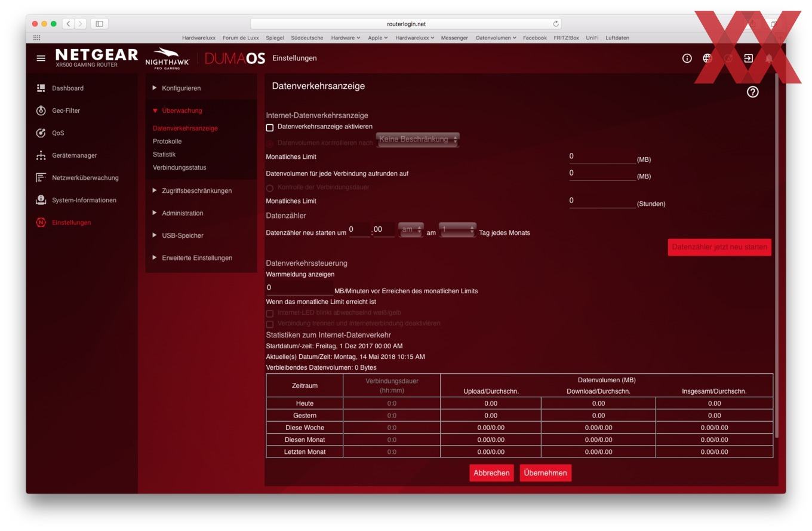Click the Einstellungen sidebar icon

(41, 222)
